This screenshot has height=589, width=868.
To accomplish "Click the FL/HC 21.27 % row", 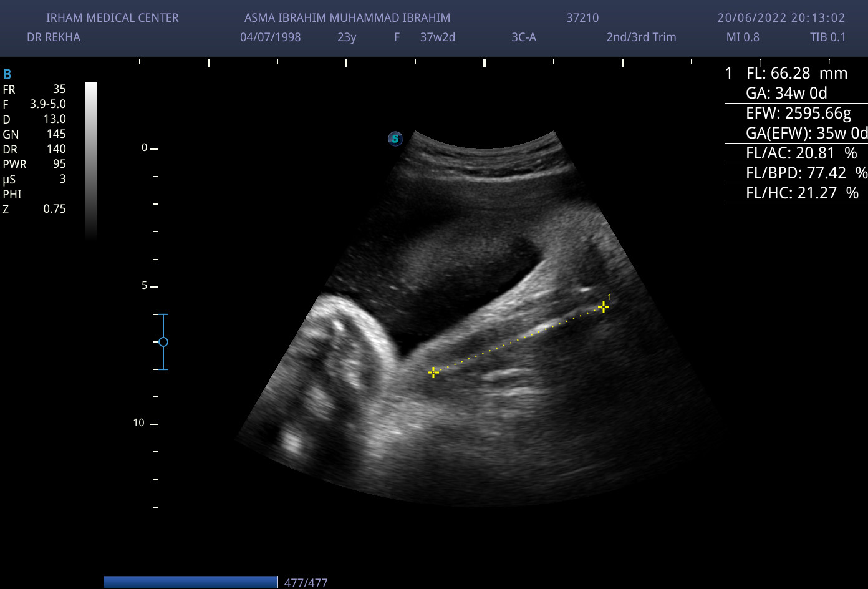I will coord(802,193).
